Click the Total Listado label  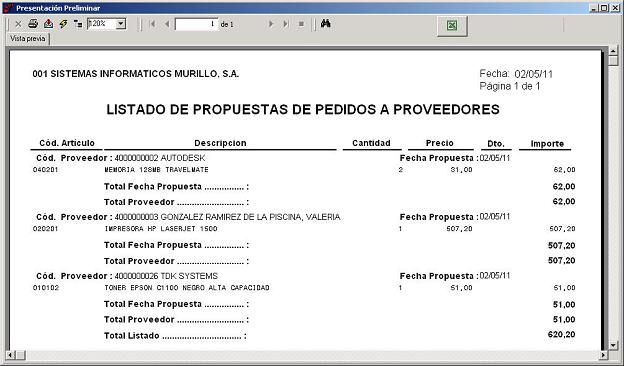[132, 336]
